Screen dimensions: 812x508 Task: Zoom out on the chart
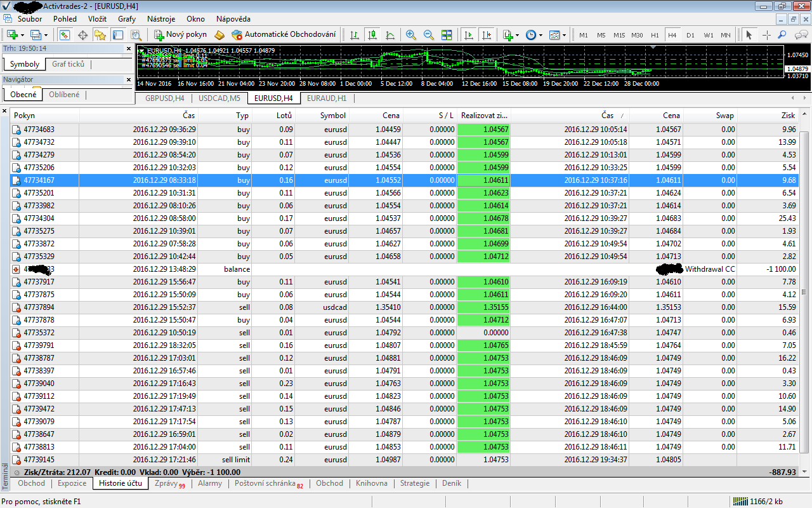[429, 35]
